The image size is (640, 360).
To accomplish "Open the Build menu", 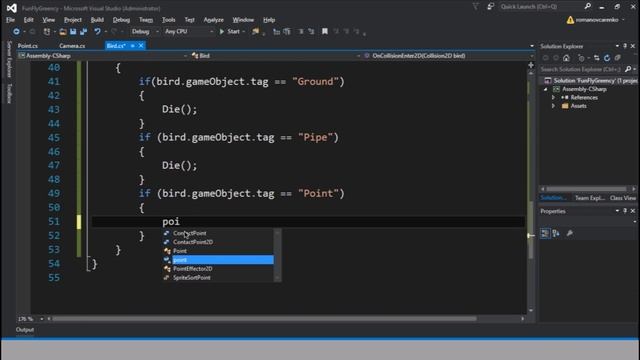I will tap(97, 20).
